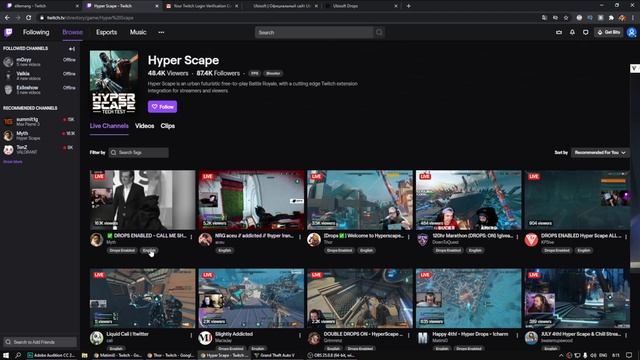Open the Recommended For You sort dropdown
Screen dimensions: 640x360
[x=600, y=153]
